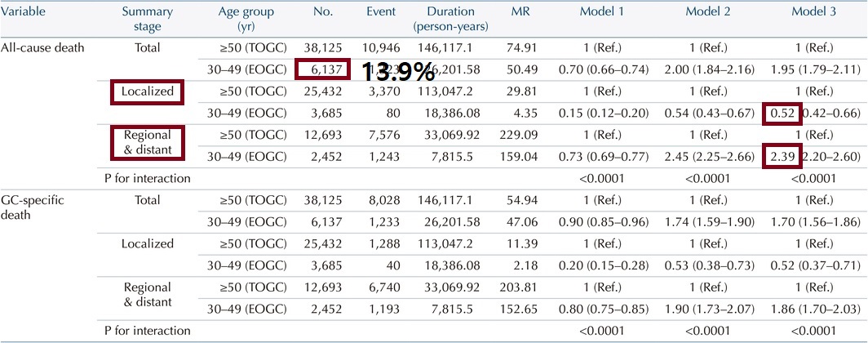Select the boxed Regional & distant label

[x=147, y=142]
